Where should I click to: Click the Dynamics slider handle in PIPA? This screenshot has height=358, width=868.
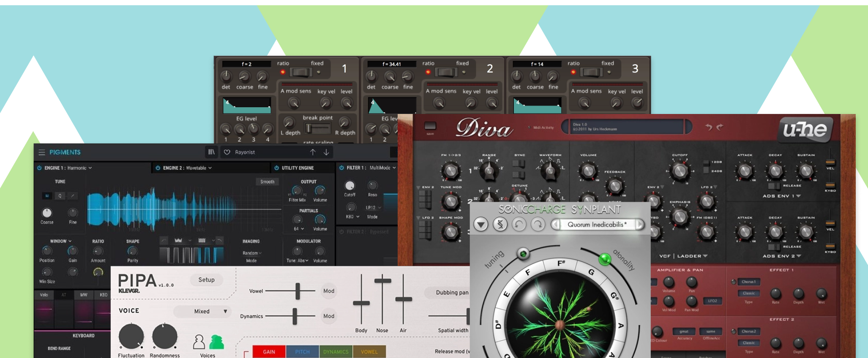pyautogui.click(x=295, y=316)
